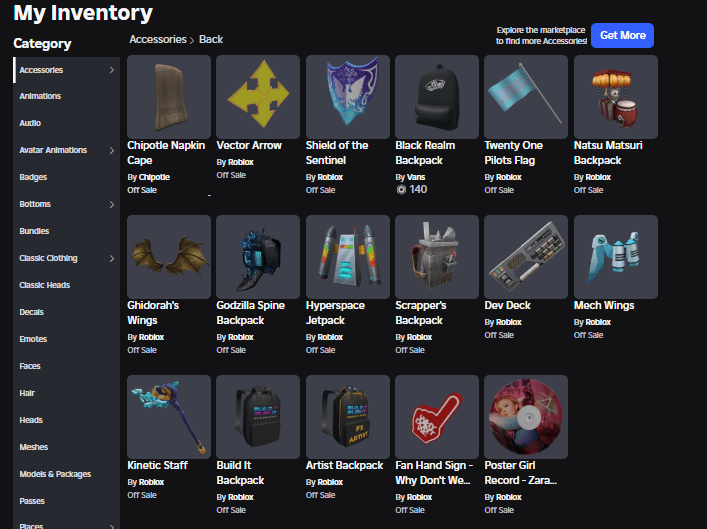Open the Vans creator link
Viewport: 707px width, 529px height.
coord(416,177)
